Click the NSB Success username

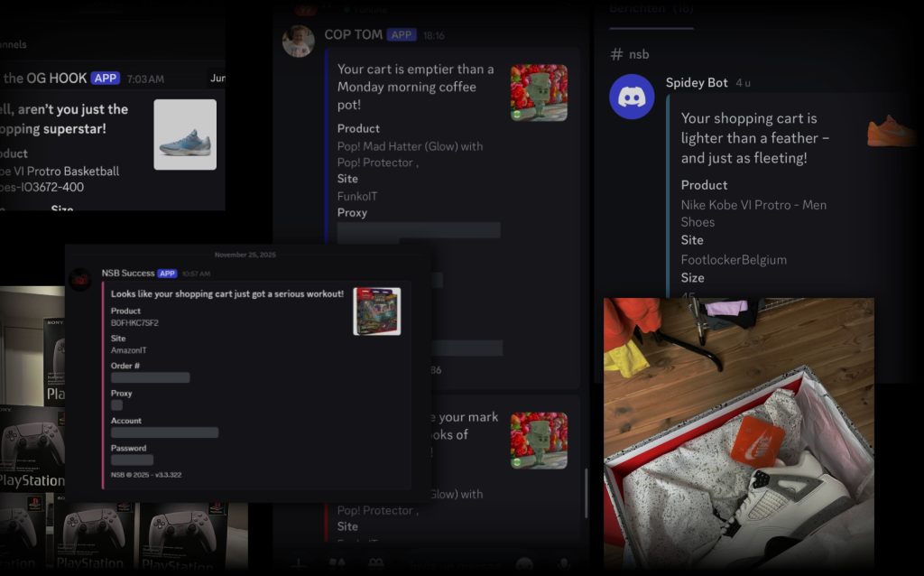[x=127, y=274]
